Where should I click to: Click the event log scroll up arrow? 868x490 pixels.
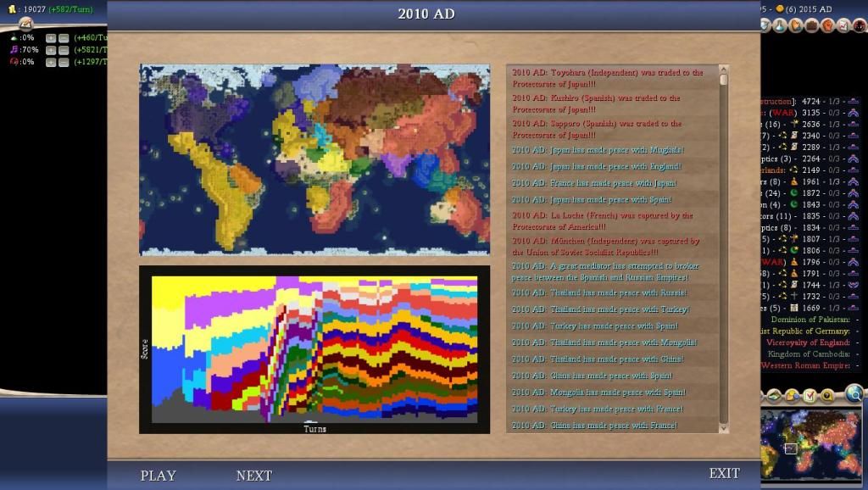point(723,70)
